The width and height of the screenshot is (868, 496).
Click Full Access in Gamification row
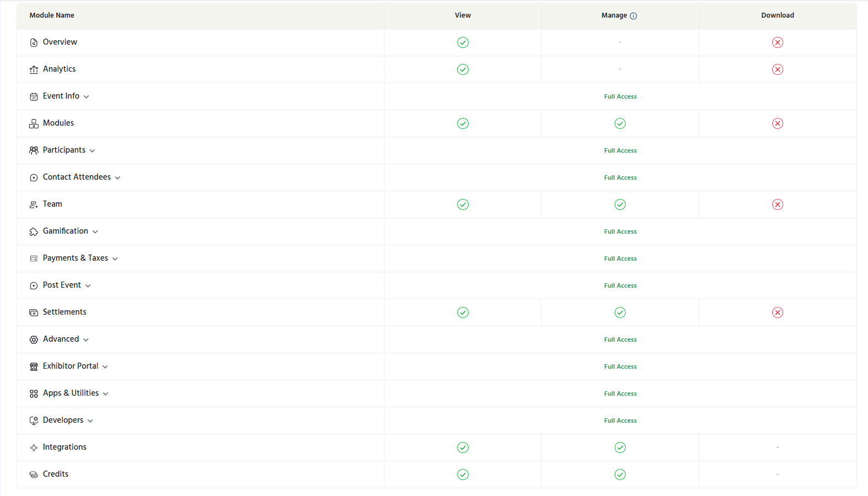click(620, 231)
